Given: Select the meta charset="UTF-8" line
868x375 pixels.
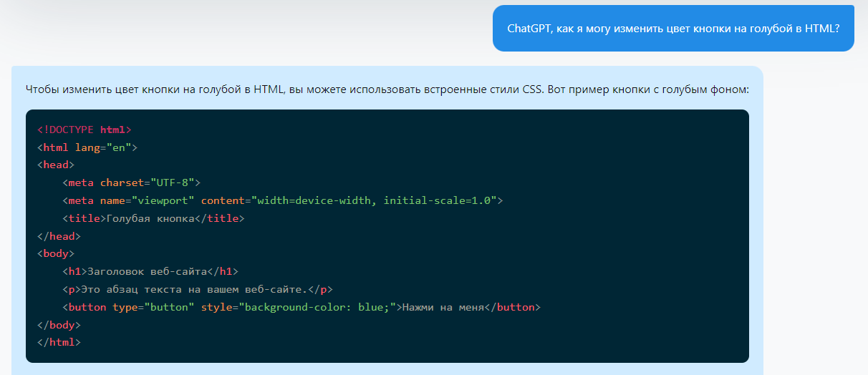Looking at the screenshot, I should (x=132, y=182).
